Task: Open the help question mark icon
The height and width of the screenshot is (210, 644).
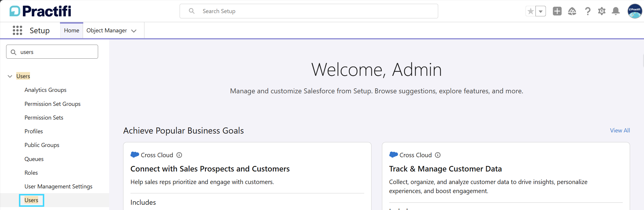Action: (588, 11)
